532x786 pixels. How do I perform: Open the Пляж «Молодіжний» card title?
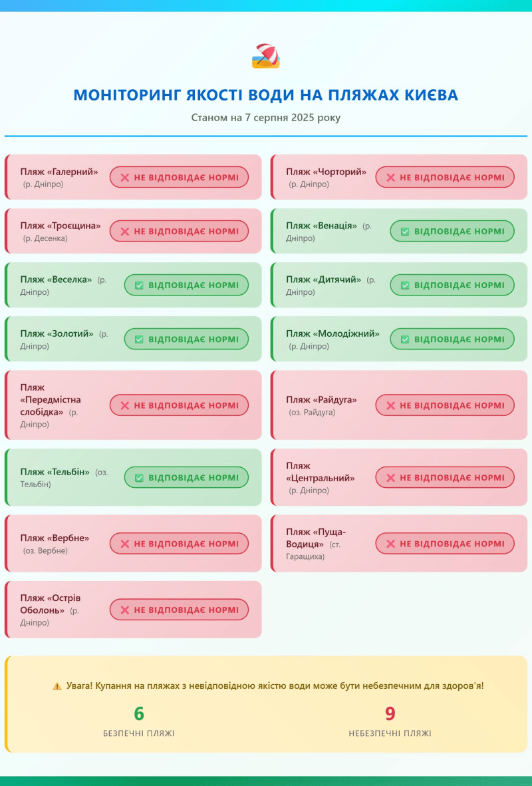pyautogui.click(x=332, y=334)
